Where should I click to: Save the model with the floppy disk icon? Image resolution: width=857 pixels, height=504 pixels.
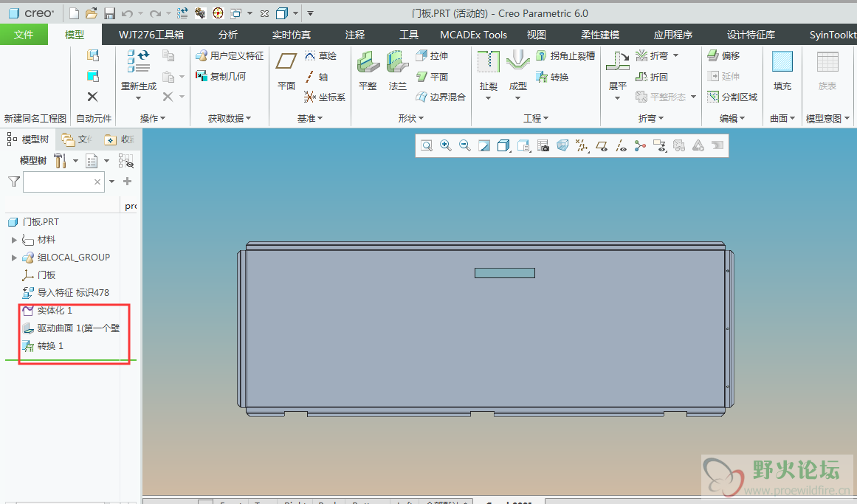click(x=109, y=13)
